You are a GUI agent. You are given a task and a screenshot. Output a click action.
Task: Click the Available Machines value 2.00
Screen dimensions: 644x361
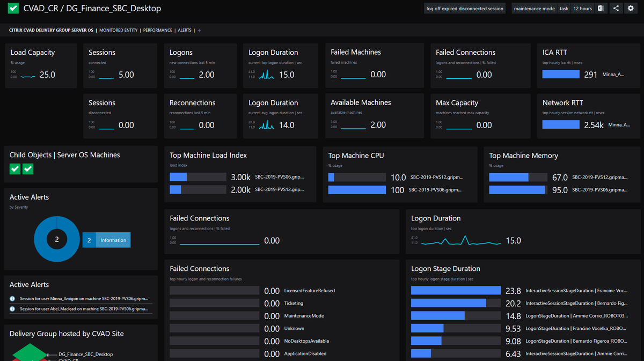(x=378, y=125)
